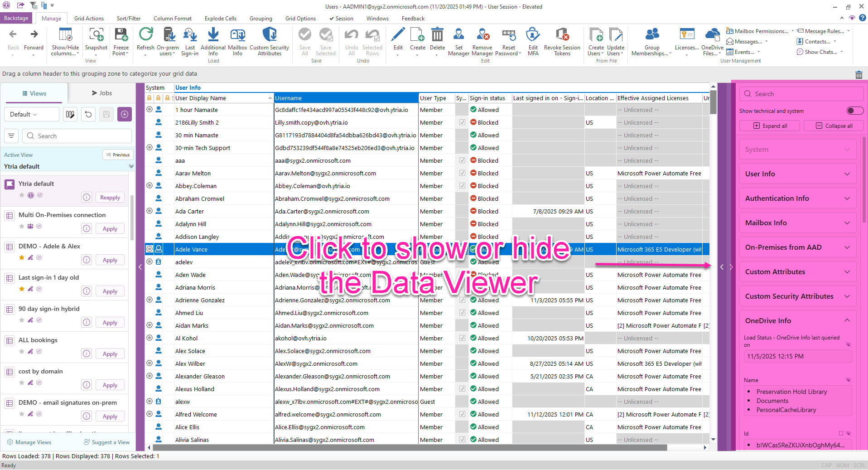The image size is (868, 470).
Task: Use the Set Manager tool
Action: tap(458, 41)
